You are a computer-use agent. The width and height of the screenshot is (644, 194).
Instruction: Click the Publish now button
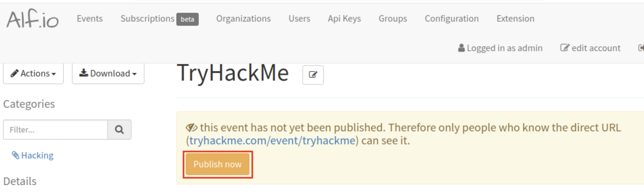(218, 164)
